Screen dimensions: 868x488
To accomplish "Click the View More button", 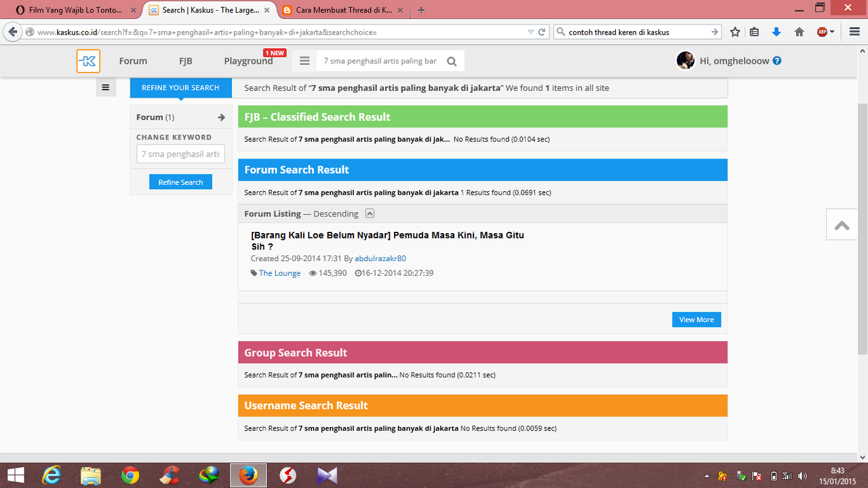I will 696,319.
